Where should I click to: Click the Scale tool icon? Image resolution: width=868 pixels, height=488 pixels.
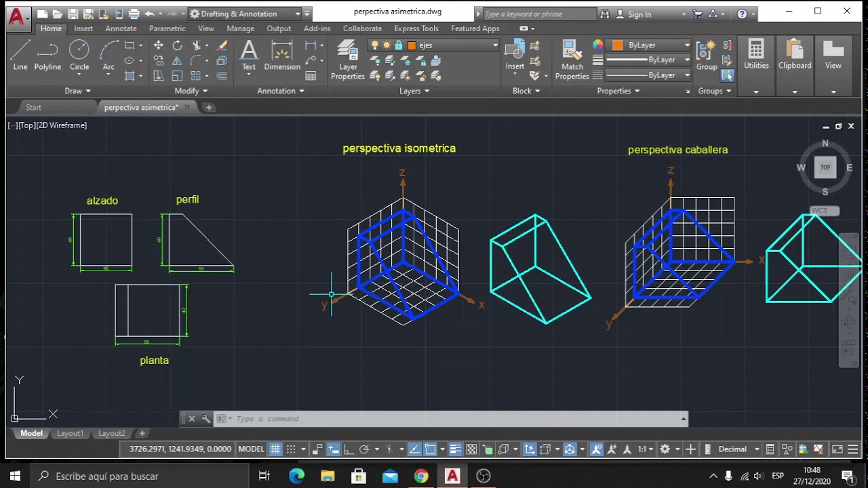pyautogui.click(x=177, y=76)
